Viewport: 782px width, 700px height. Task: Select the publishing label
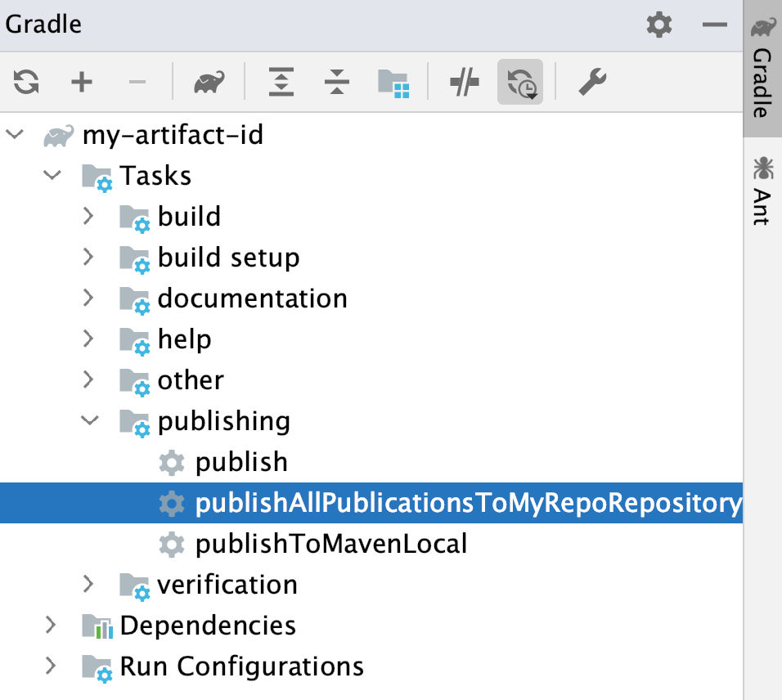coord(224,422)
